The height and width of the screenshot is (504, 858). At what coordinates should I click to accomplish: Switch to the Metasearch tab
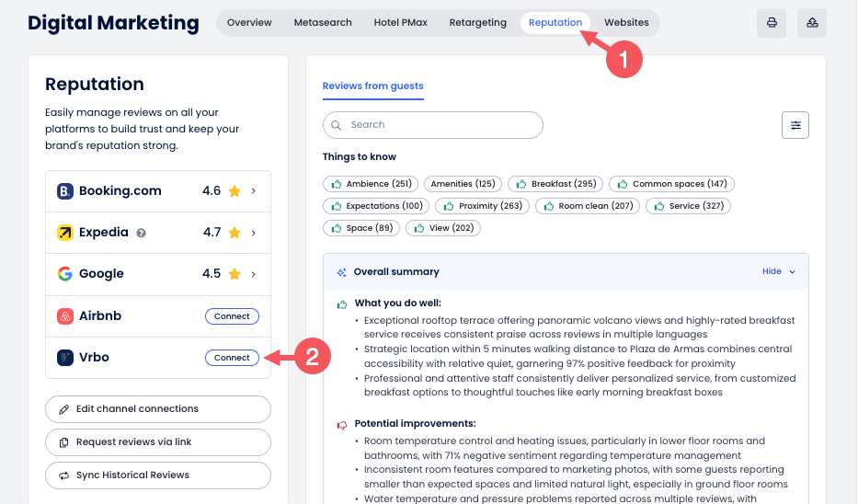click(x=323, y=23)
